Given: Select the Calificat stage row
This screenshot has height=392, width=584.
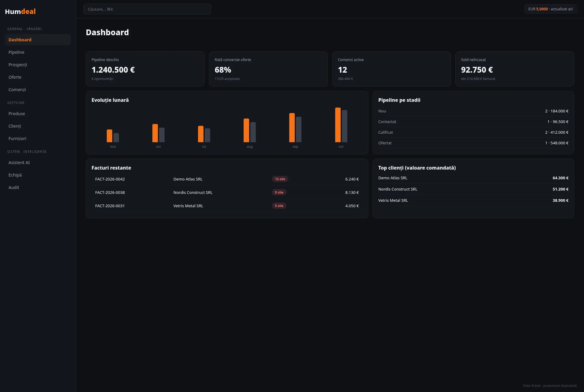Looking at the screenshot, I should click(473, 132).
